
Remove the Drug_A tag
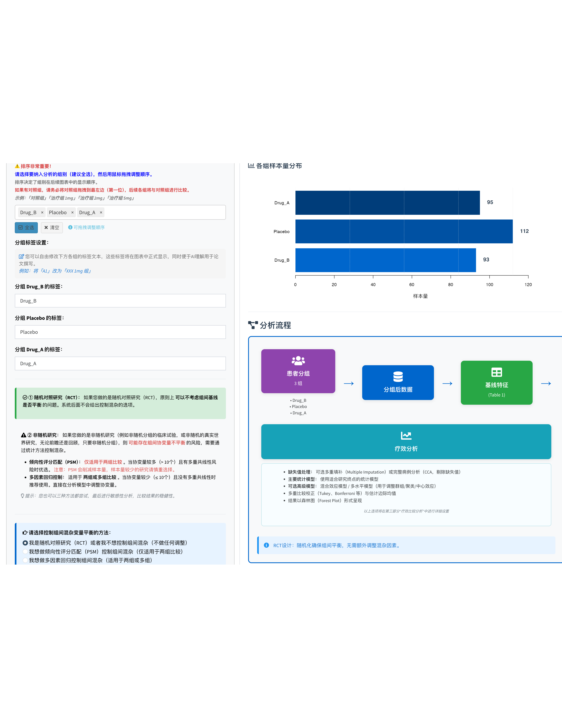(101, 213)
